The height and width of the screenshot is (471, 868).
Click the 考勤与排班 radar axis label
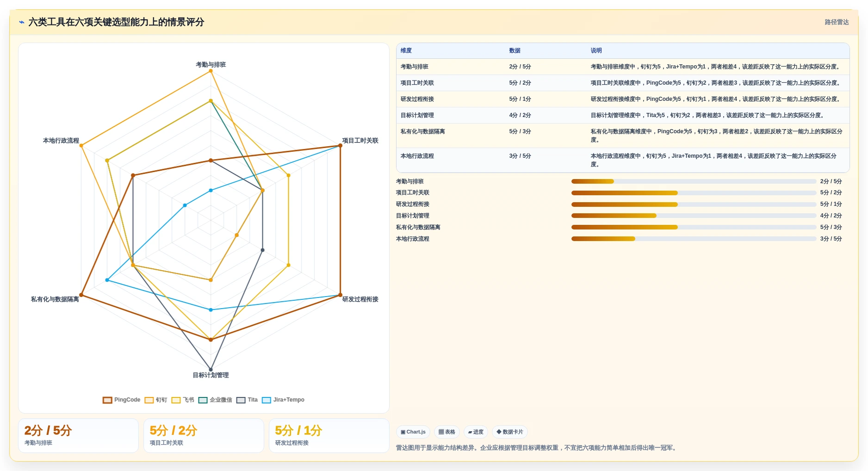click(211, 65)
